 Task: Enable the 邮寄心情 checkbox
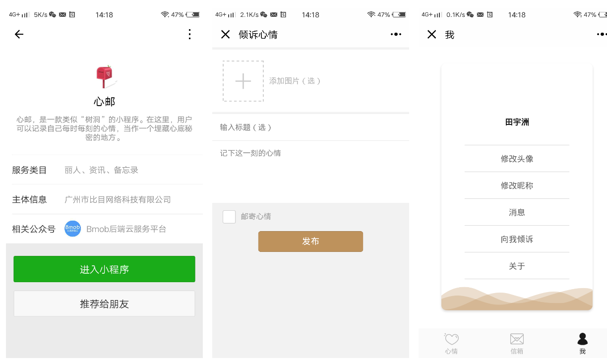[x=229, y=217]
